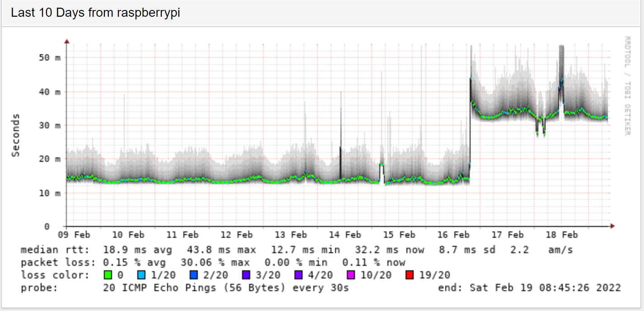Click the "09 Feb" x-axis date label
The image size is (644, 311).
pos(74,235)
